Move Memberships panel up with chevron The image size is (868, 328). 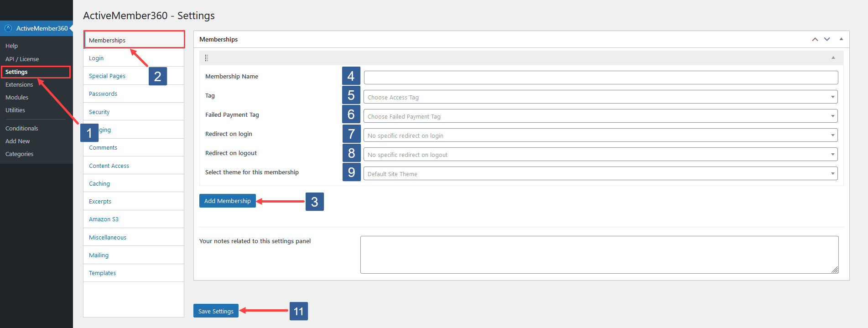[x=815, y=39]
